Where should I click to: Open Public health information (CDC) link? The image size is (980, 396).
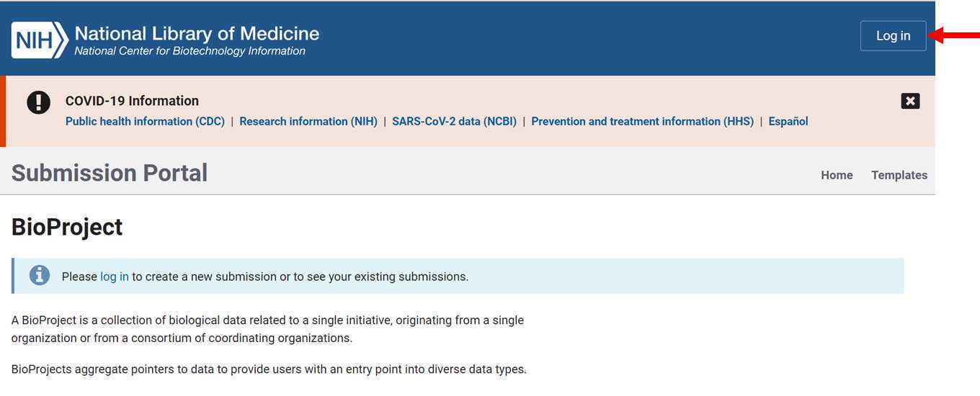(x=145, y=122)
